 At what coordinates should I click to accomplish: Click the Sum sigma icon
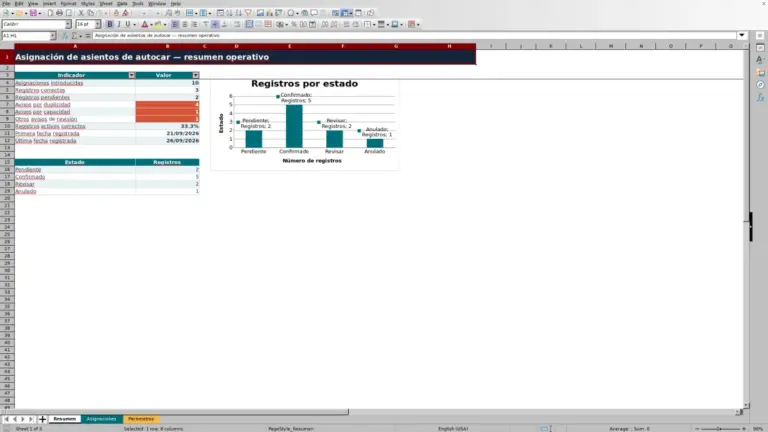coord(74,35)
